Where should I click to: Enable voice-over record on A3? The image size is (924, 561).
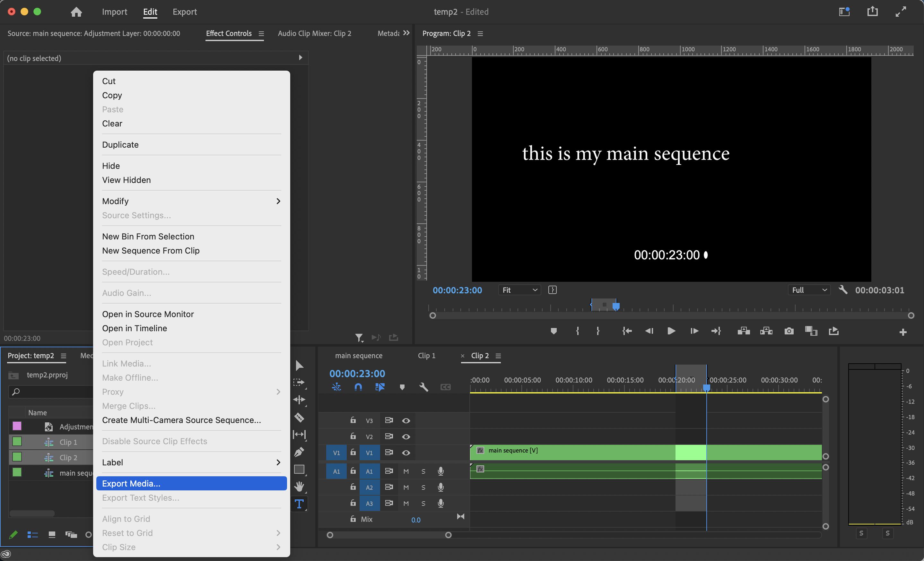440,503
